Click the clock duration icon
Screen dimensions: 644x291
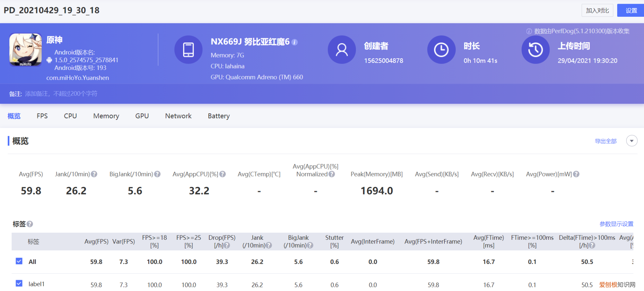pos(441,50)
